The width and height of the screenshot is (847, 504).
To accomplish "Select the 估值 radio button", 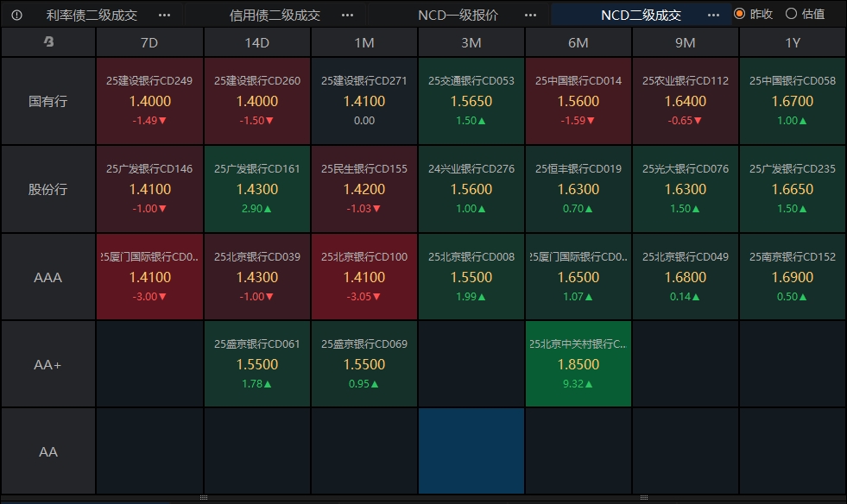I will point(791,14).
